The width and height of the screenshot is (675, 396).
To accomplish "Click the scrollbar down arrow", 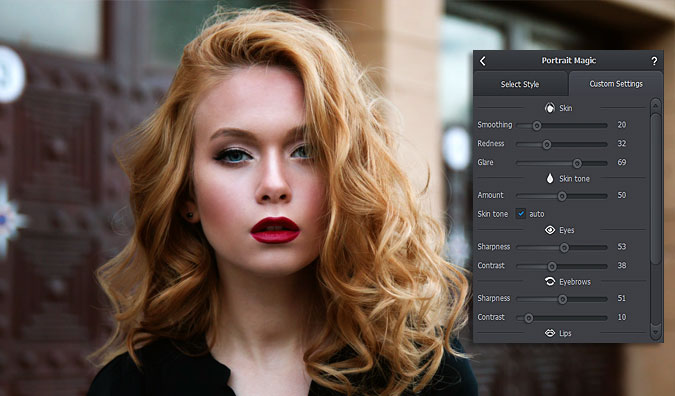I will pyautogui.click(x=656, y=331).
